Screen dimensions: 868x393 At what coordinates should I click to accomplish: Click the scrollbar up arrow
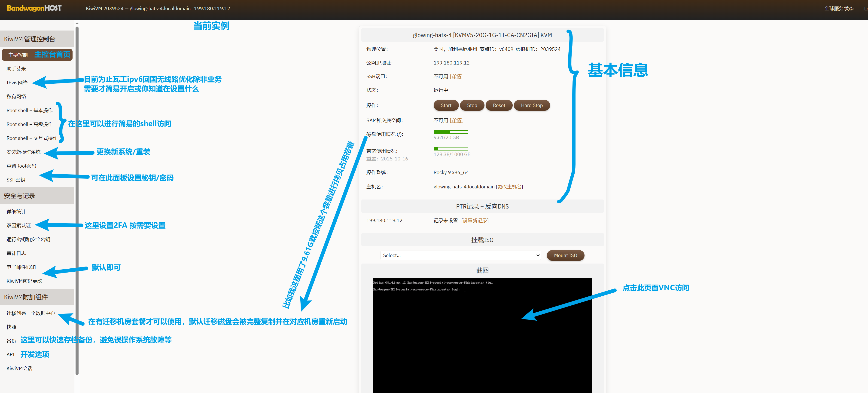coord(77,23)
